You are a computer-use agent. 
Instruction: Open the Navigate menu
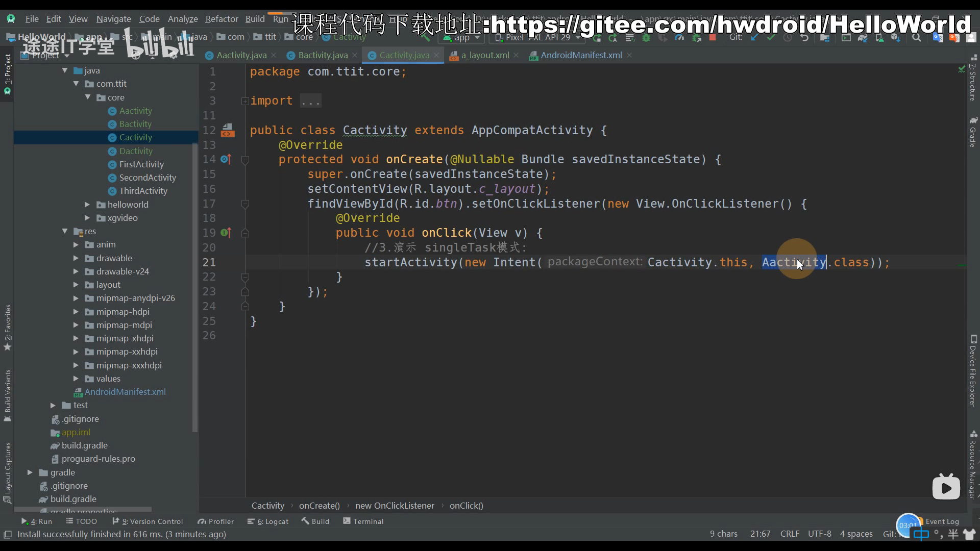point(114,19)
